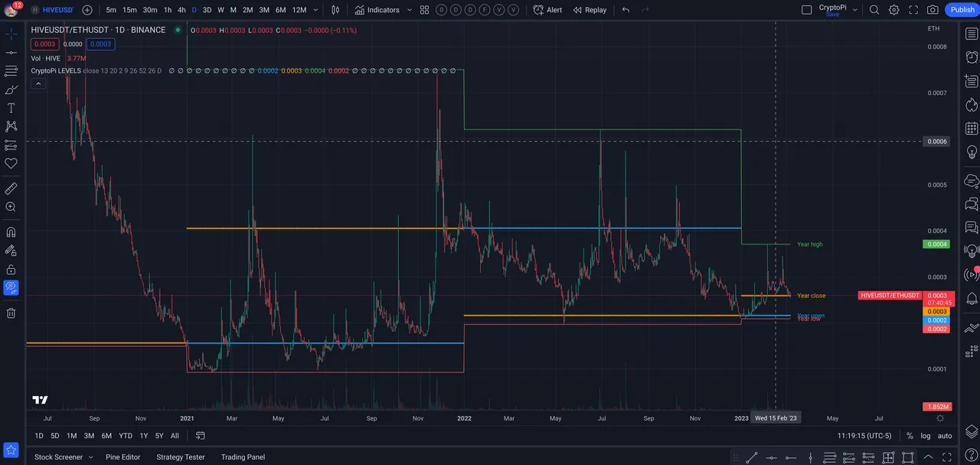980x465 pixels.
Task: Open the Indicators dialog
Action: point(377,10)
